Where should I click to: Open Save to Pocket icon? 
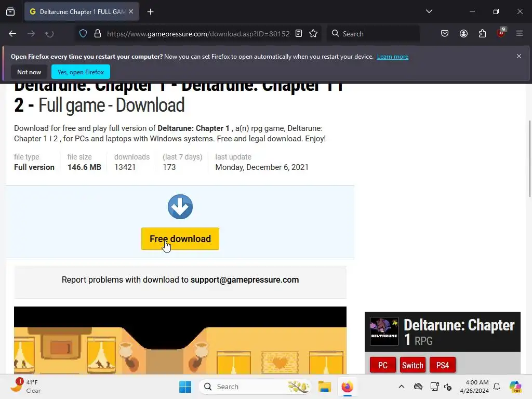pyautogui.click(x=445, y=34)
